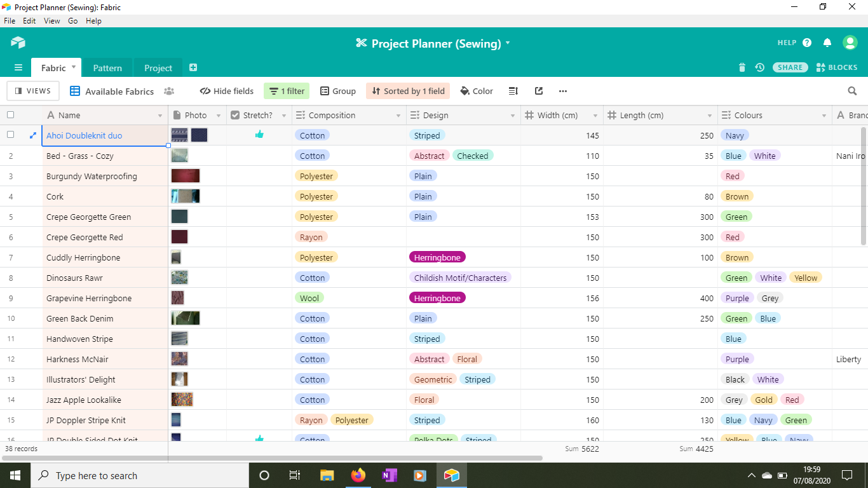868x488 pixels.
Task: Open the Photo field dropdown arrow
Action: pyautogui.click(x=218, y=116)
